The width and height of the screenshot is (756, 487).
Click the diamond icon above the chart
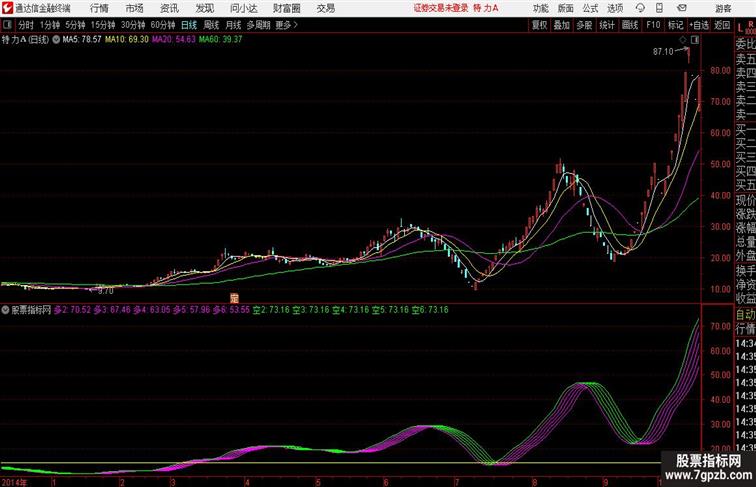coord(683,40)
